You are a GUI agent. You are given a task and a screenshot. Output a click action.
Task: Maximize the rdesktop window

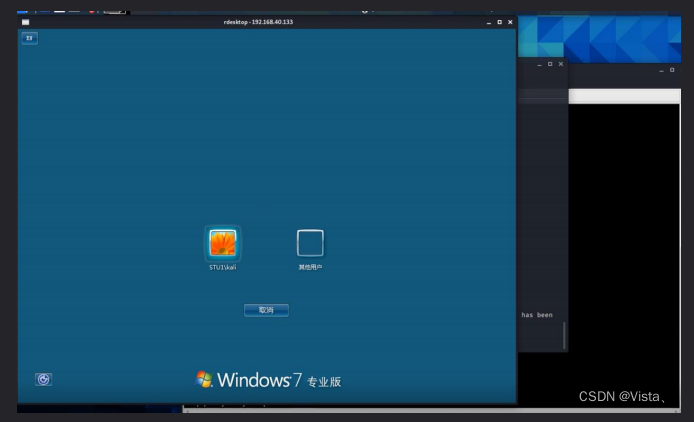click(499, 22)
